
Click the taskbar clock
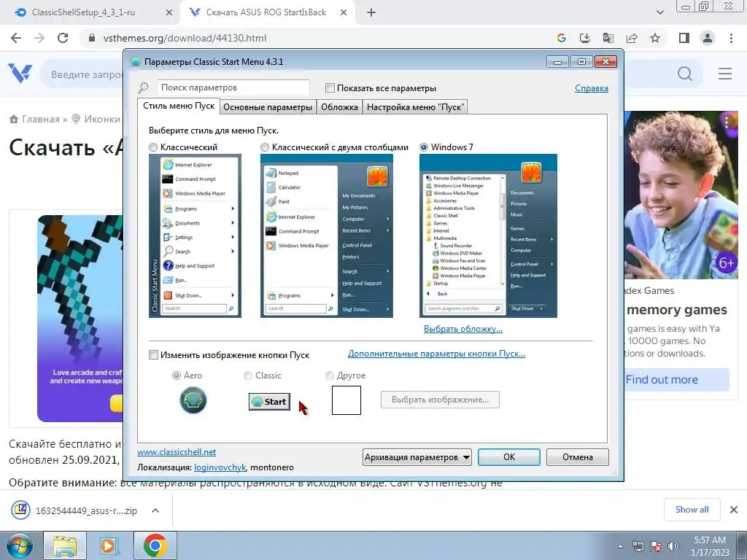710,546
